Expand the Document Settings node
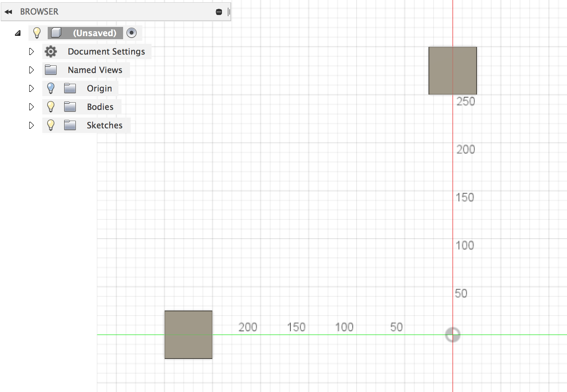The height and width of the screenshot is (392, 567). [32, 51]
